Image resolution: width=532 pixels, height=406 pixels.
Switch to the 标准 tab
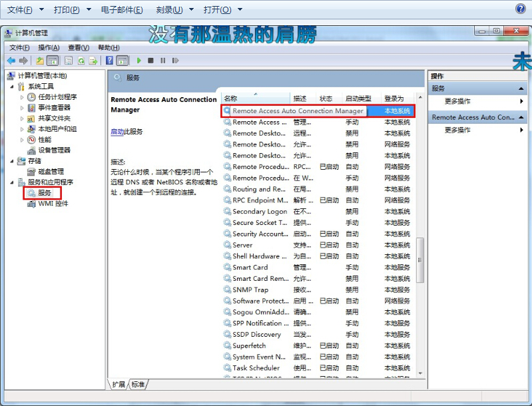[x=138, y=384]
